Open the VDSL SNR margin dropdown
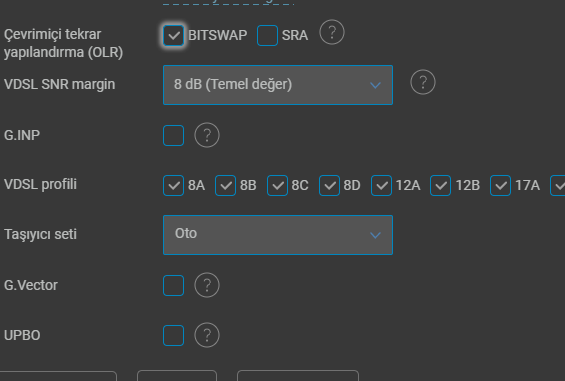The height and width of the screenshot is (381, 565). pyautogui.click(x=278, y=85)
